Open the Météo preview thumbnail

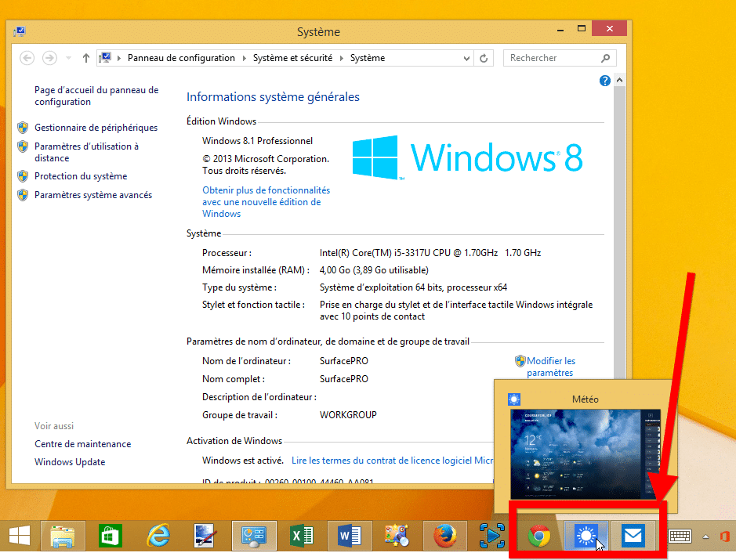point(586,453)
